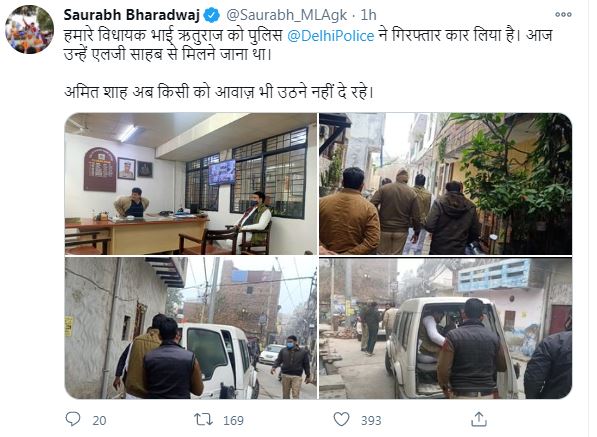Image resolution: width=597 pixels, height=437 pixels.
Task: View the police station office photo
Action: pos(191,183)
